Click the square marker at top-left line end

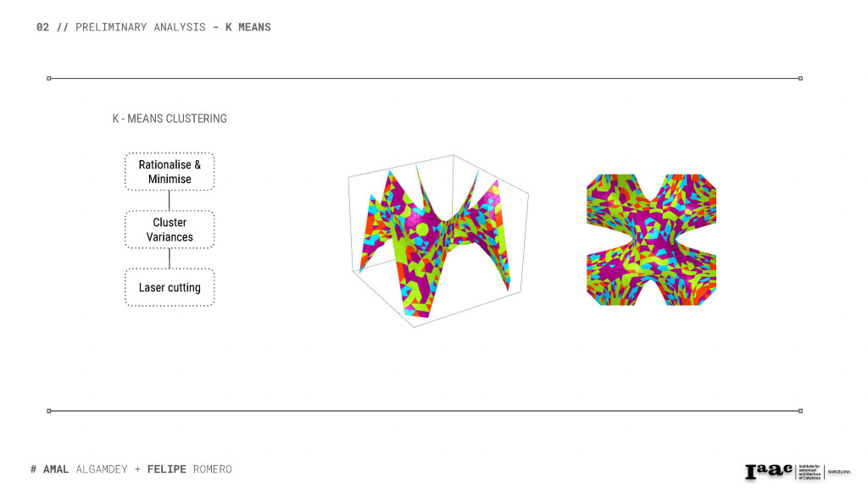pyautogui.click(x=49, y=78)
